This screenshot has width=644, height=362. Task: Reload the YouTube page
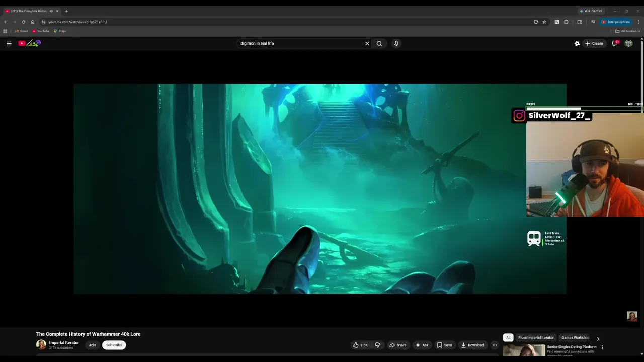(23, 22)
